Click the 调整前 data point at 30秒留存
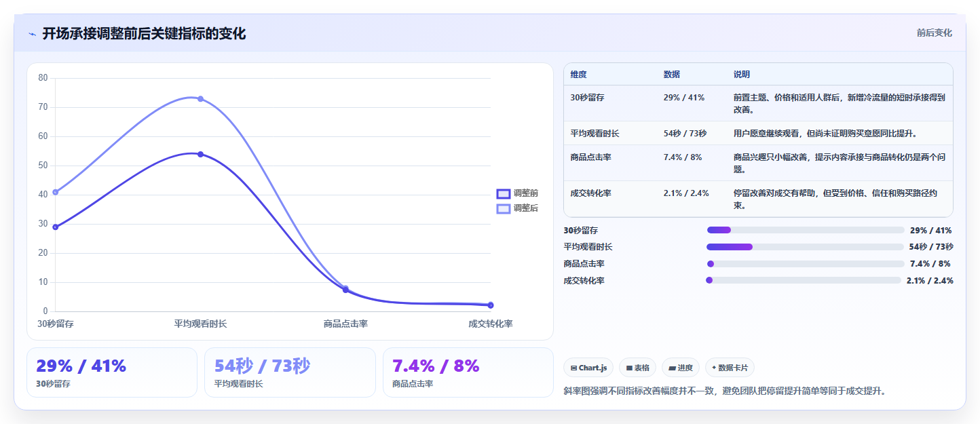The width and height of the screenshot is (980, 424). tap(56, 227)
